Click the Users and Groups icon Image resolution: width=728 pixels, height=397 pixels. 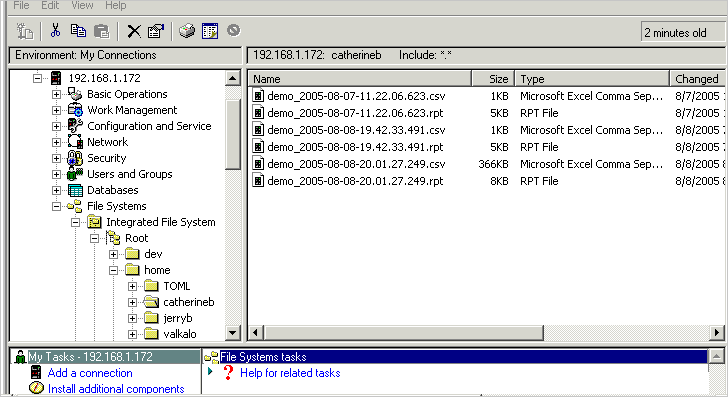click(x=75, y=174)
